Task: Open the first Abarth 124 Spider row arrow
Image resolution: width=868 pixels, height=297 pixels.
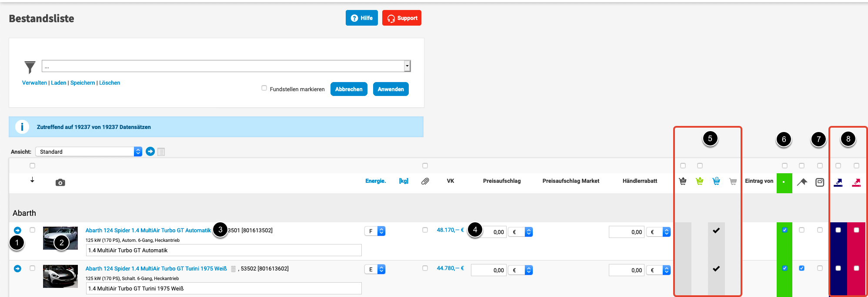Action: point(17,231)
